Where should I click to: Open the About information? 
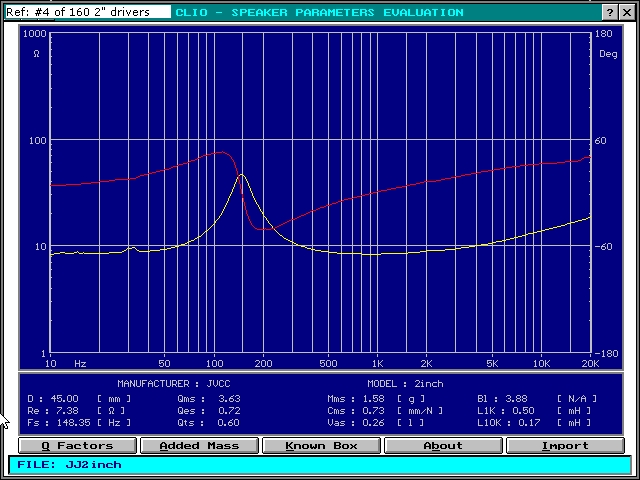(443, 445)
